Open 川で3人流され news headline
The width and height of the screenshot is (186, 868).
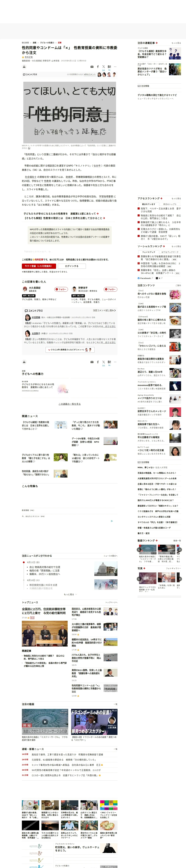point(86,658)
